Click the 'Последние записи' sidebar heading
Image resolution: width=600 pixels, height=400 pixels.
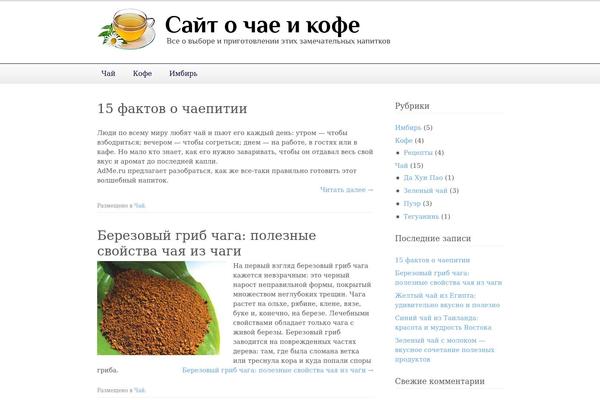(x=433, y=238)
